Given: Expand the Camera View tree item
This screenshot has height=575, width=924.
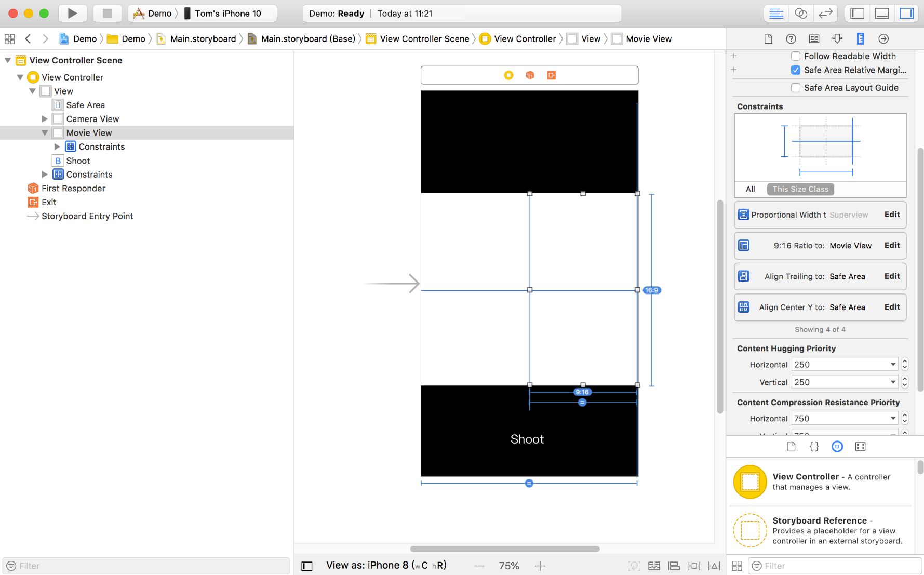Looking at the screenshot, I should tap(45, 119).
